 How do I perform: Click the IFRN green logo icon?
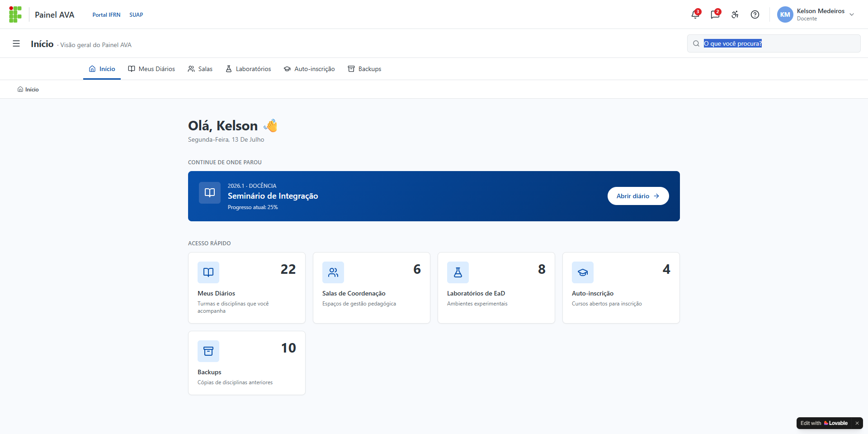pyautogui.click(x=15, y=14)
